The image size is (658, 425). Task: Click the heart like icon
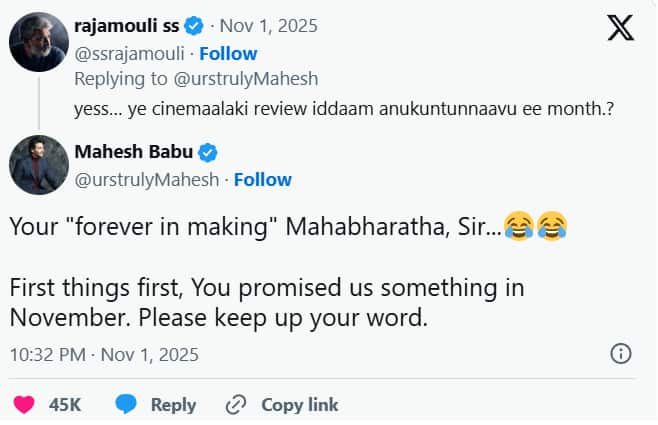tap(24, 404)
